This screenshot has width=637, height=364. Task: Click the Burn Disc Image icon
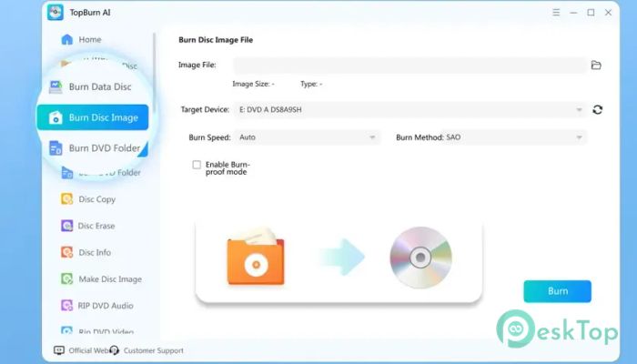(56, 117)
